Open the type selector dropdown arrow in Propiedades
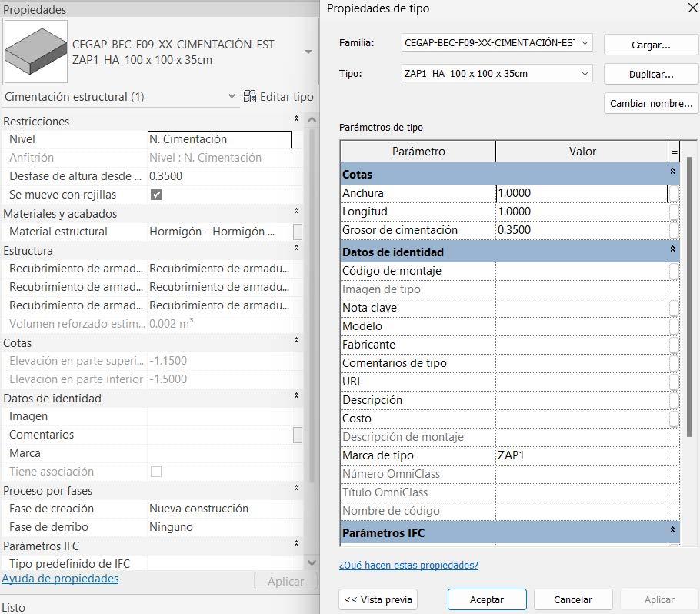 308,52
